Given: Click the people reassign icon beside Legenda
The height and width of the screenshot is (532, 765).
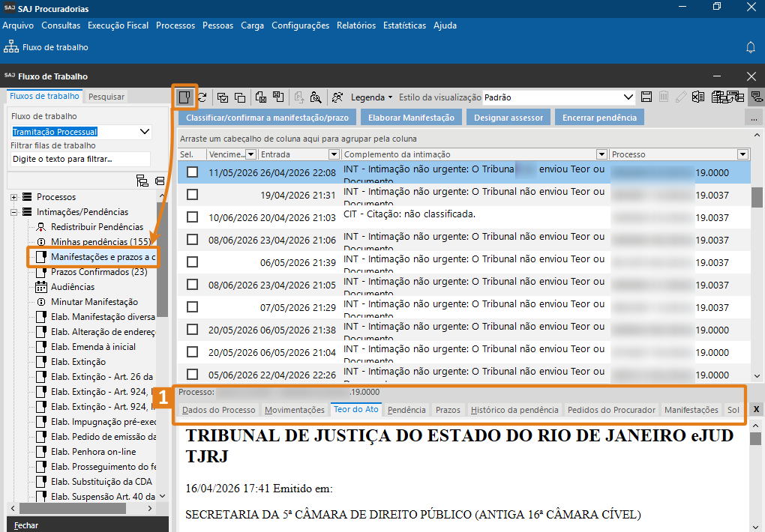Looking at the screenshot, I should [337, 97].
